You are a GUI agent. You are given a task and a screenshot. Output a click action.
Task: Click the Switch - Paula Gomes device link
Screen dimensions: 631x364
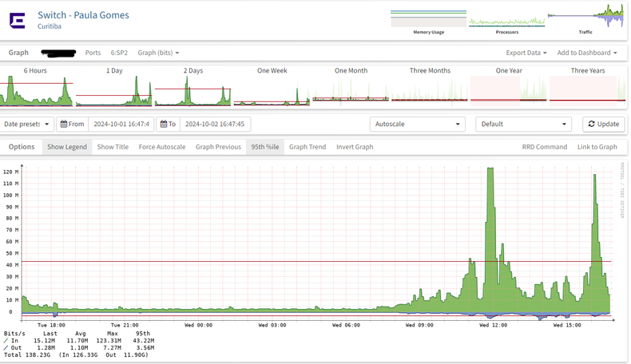click(x=83, y=14)
